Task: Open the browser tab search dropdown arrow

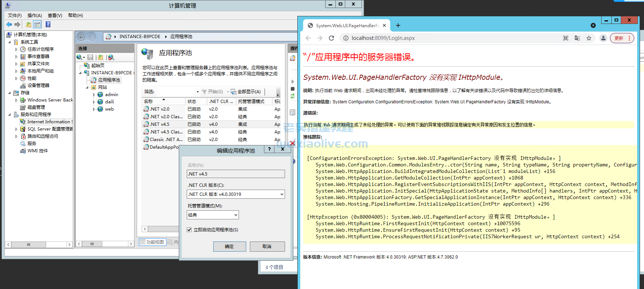Action: click(x=593, y=25)
